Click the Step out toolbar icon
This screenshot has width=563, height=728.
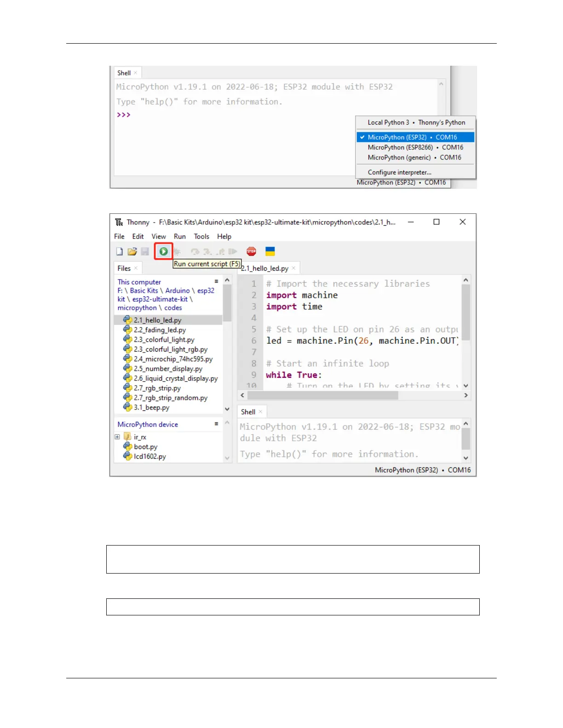coord(221,251)
